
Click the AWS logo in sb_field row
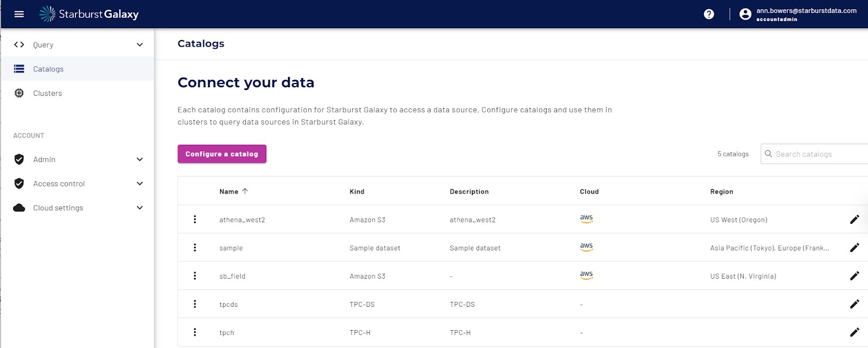coord(586,275)
